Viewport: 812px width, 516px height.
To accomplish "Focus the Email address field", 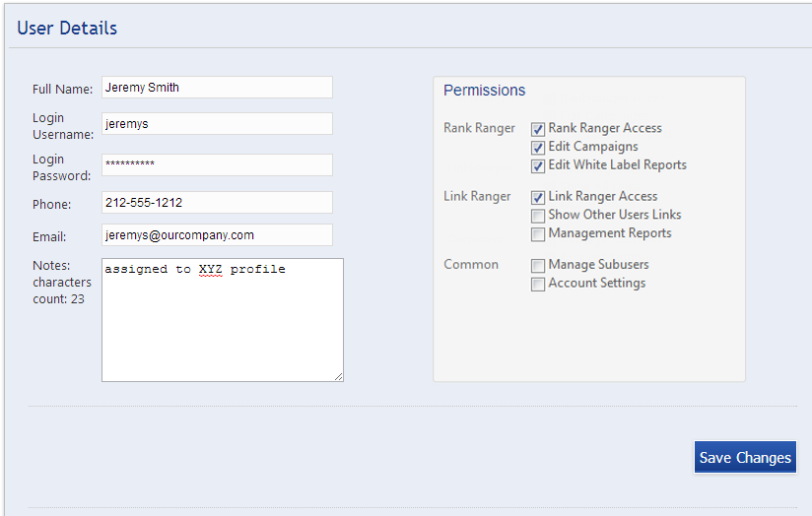I will [217, 235].
